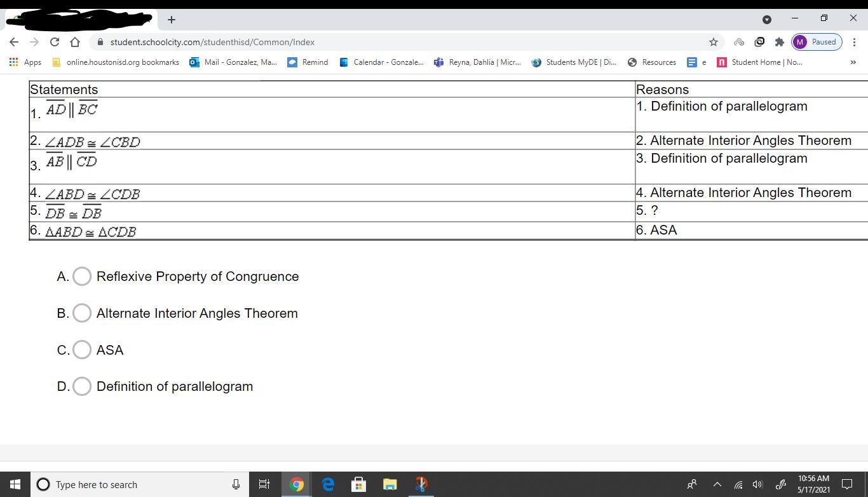Open Calendar - Gonzale bookmark
This screenshot has height=497, width=868.
[x=381, y=62]
